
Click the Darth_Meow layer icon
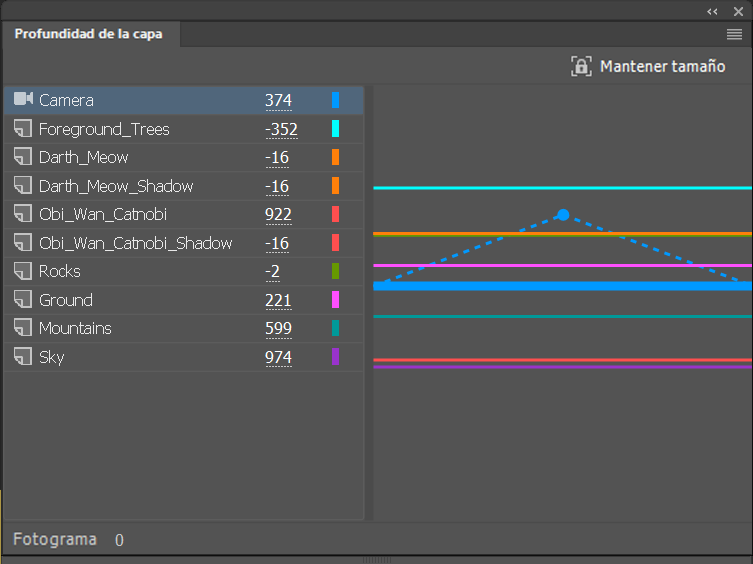[x=23, y=157]
